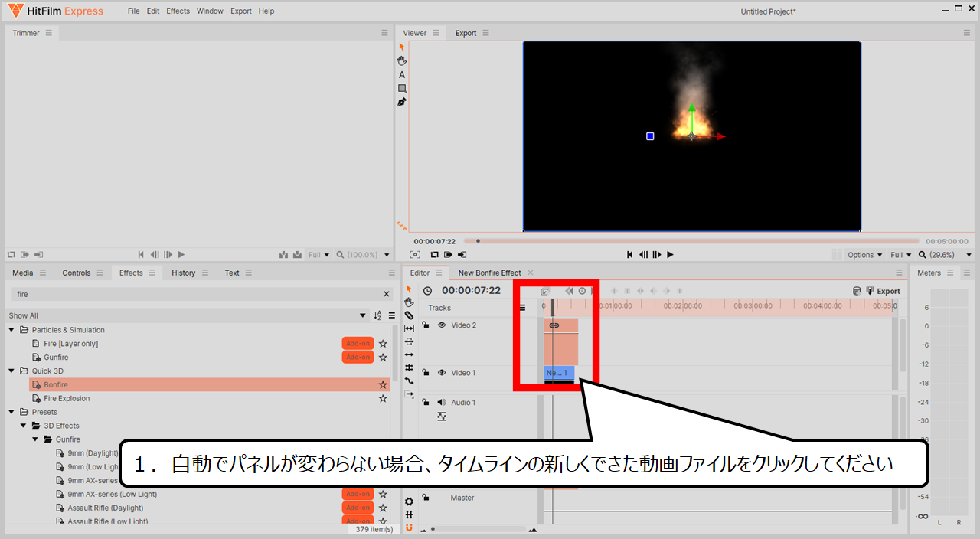
Task: Switch to the Editor timeline tab
Action: (420, 273)
